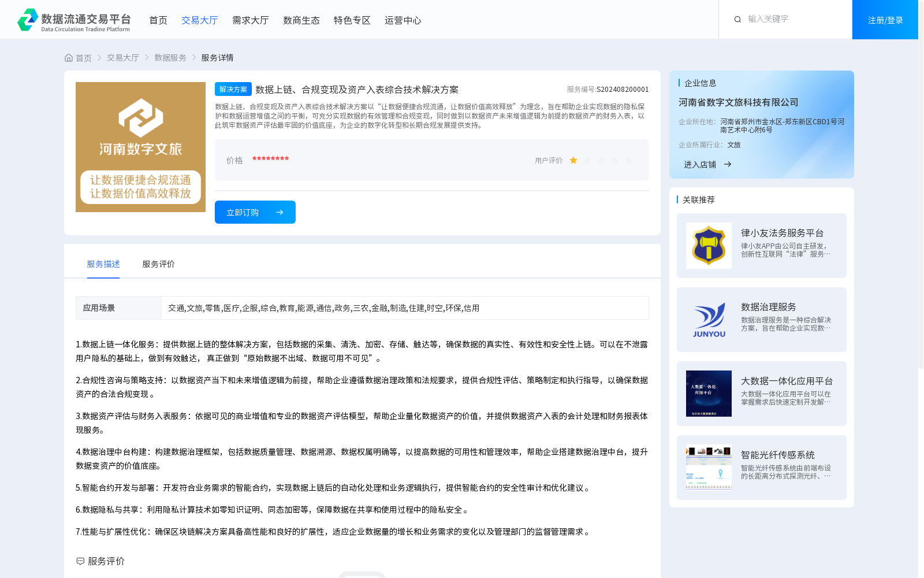Image resolution: width=924 pixels, height=578 pixels.
Task: Open the JUNYOU logo thumbnail
Action: [x=709, y=320]
